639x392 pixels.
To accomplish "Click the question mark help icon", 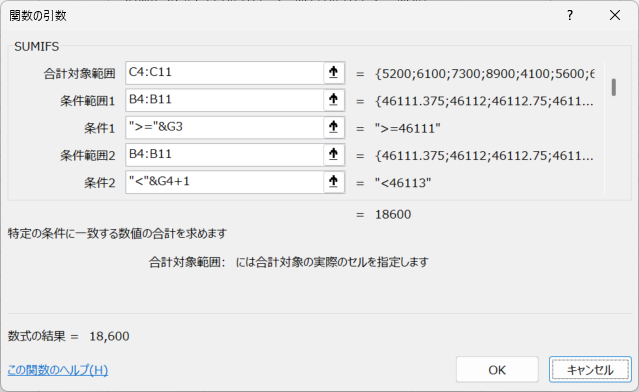I will (570, 15).
